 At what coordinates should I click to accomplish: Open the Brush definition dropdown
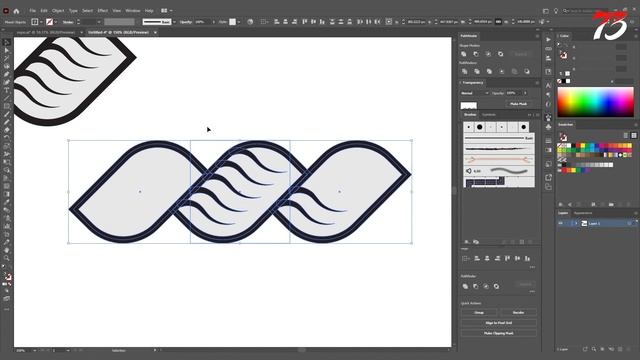tap(174, 22)
